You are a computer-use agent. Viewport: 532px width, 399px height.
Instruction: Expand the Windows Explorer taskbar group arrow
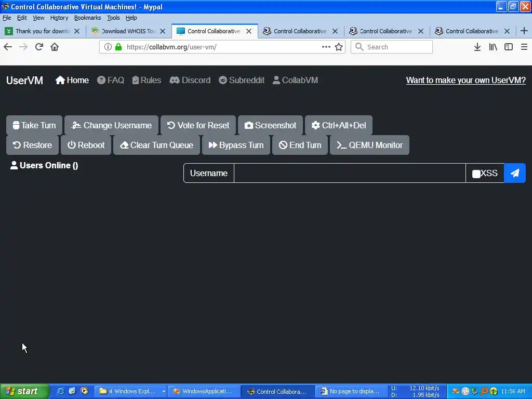(x=164, y=392)
